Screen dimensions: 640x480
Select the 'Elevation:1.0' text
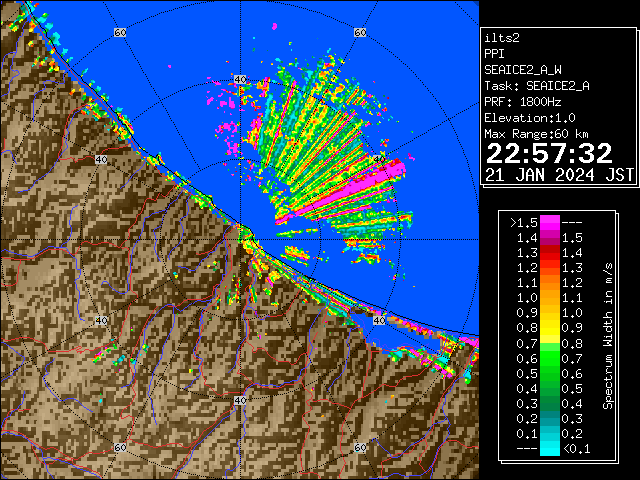coord(530,118)
